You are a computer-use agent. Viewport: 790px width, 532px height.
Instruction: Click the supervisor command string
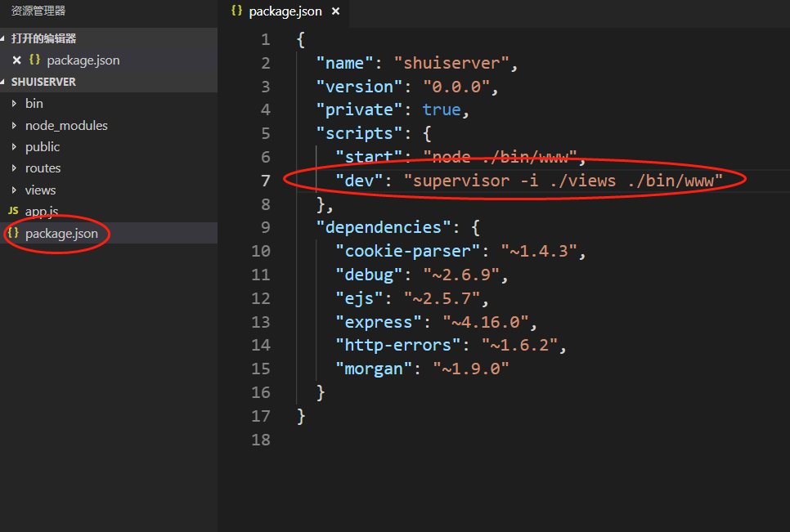[563, 181]
